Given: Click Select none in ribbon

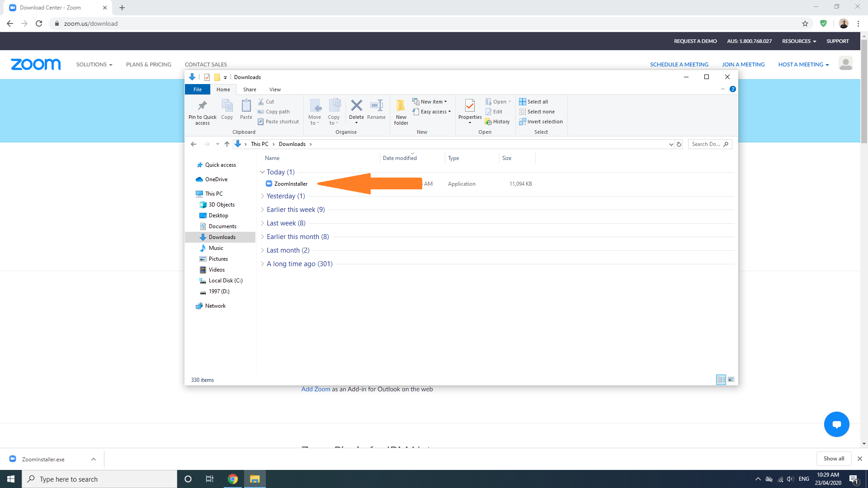Looking at the screenshot, I should tap(537, 112).
